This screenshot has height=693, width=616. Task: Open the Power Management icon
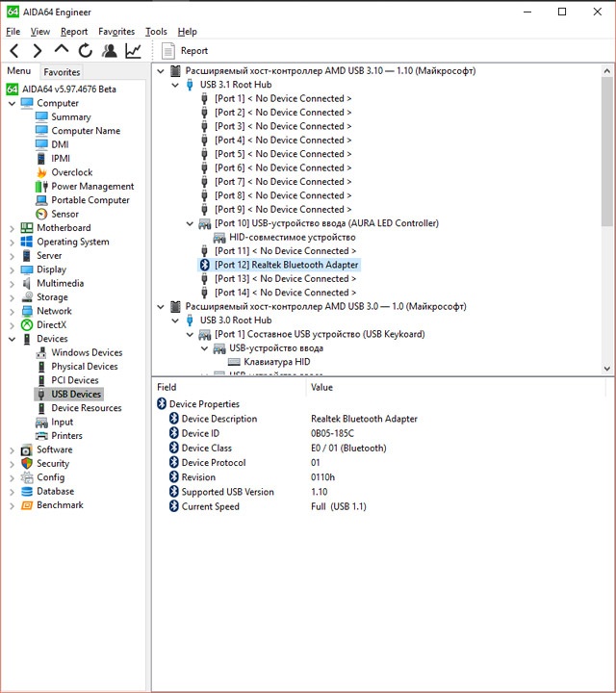click(x=41, y=186)
